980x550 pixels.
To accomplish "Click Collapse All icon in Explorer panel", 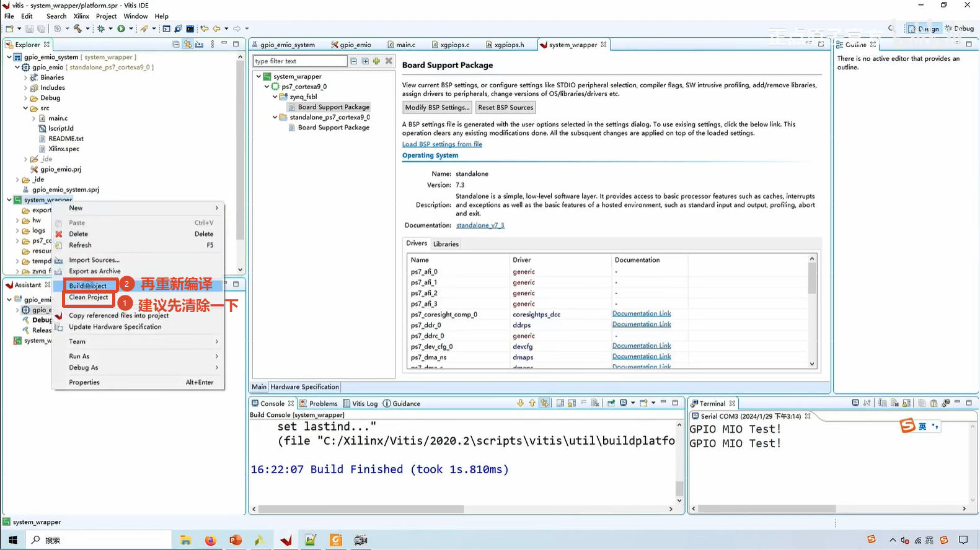I will [x=176, y=45].
